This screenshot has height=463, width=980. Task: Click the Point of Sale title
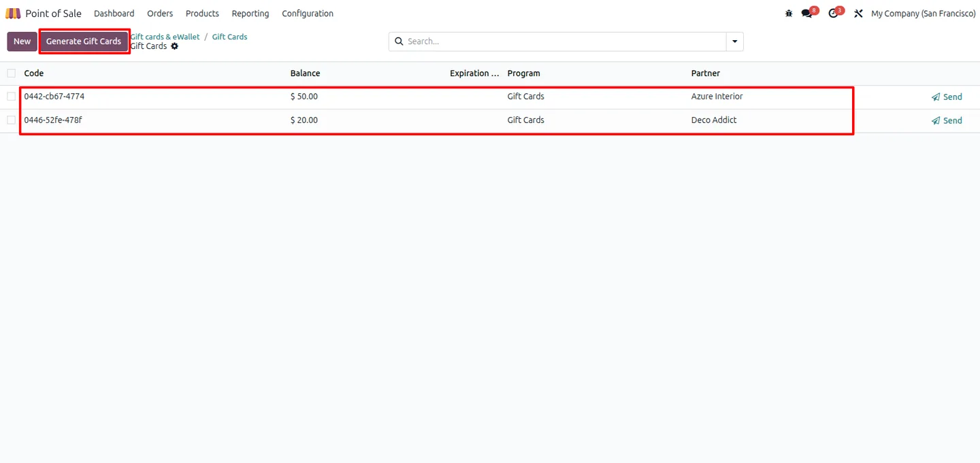pyautogui.click(x=53, y=14)
